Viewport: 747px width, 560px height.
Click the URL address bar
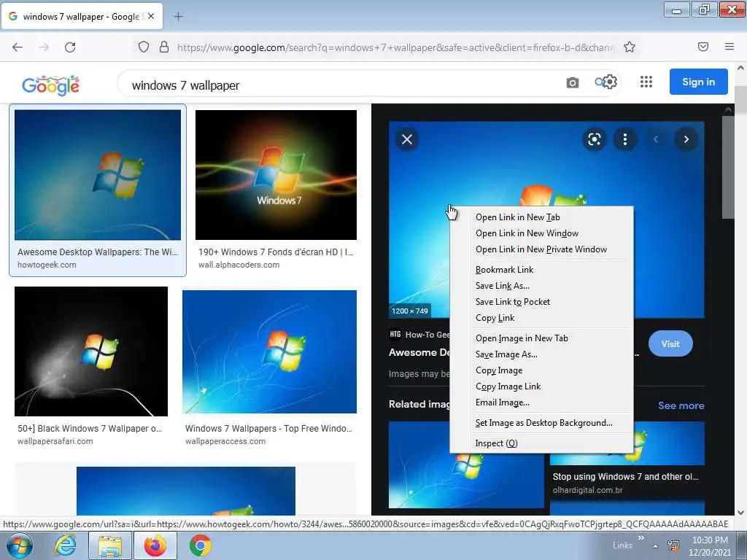tap(395, 47)
